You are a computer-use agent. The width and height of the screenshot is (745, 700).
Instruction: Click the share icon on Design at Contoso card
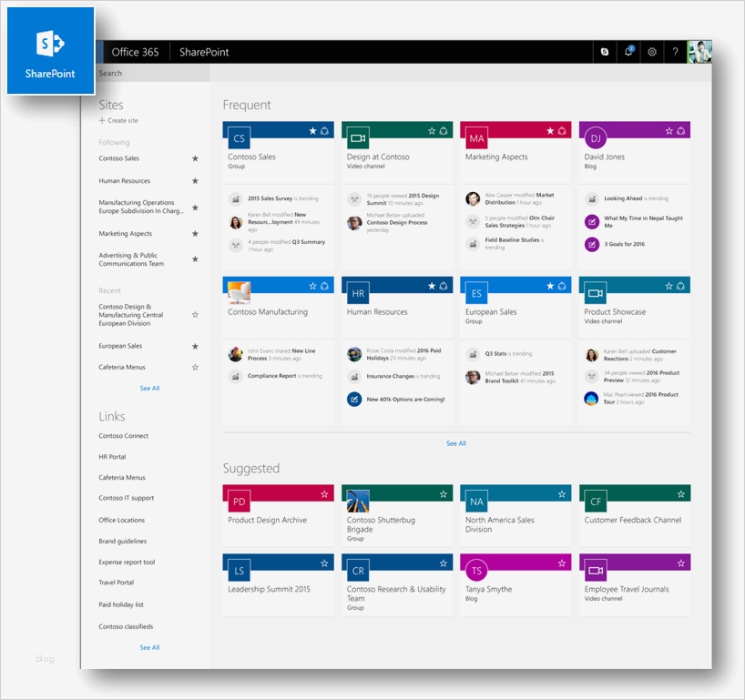(x=444, y=130)
